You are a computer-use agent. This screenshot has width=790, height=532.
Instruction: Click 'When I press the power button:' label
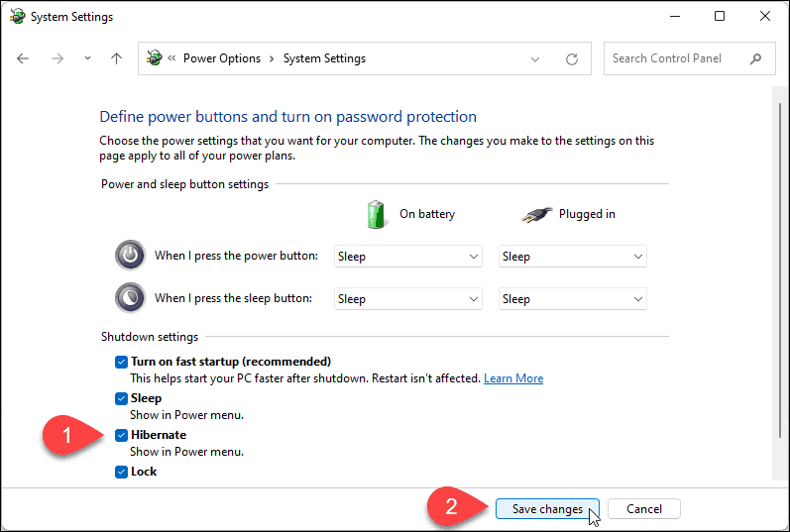[236, 256]
